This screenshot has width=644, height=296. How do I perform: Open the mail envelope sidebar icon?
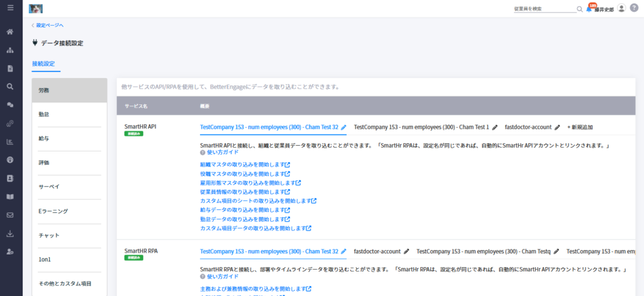[x=11, y=215]
